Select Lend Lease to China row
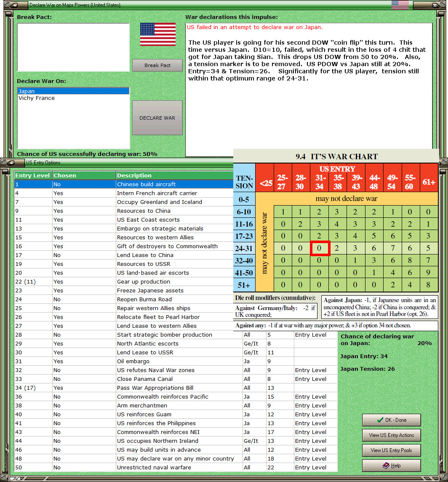Viewport: 448px width, 482px height. click(x=123, y=255)
